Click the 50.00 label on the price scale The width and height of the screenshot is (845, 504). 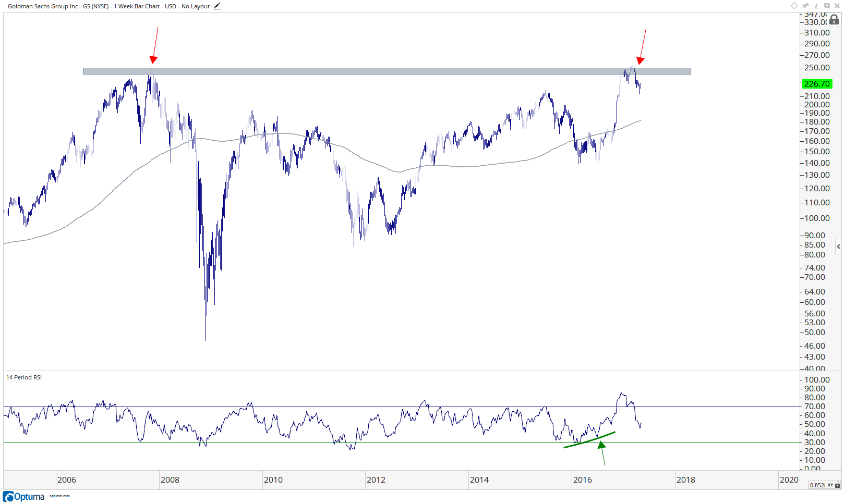click(815, 333)
